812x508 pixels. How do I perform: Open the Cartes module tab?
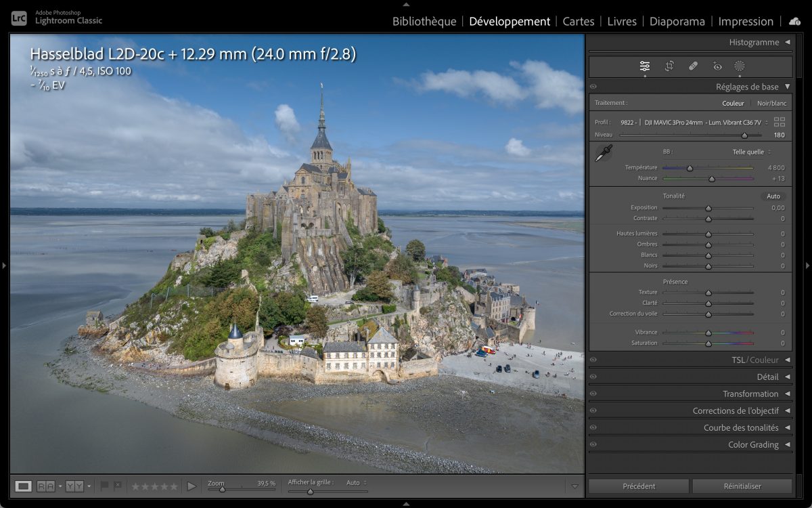coord(579,21)
